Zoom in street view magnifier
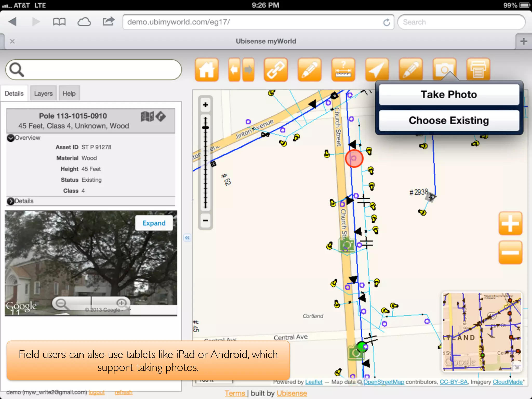 coord(122,303)
